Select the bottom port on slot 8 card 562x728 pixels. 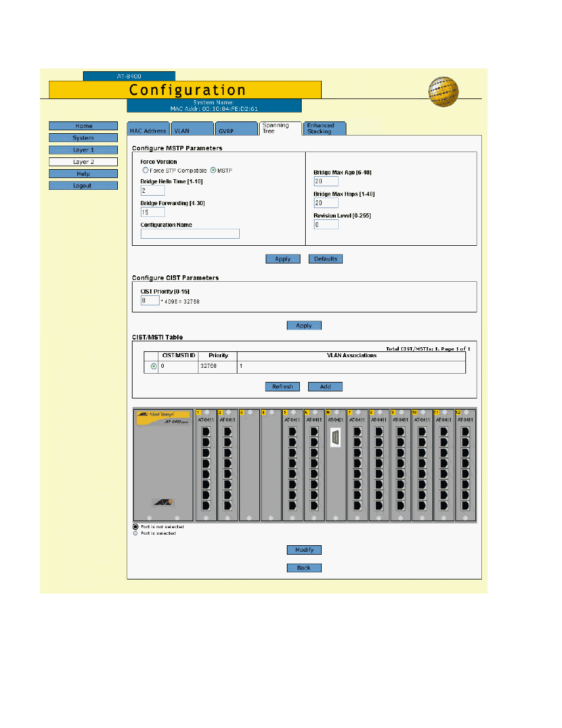click(379, 506)
